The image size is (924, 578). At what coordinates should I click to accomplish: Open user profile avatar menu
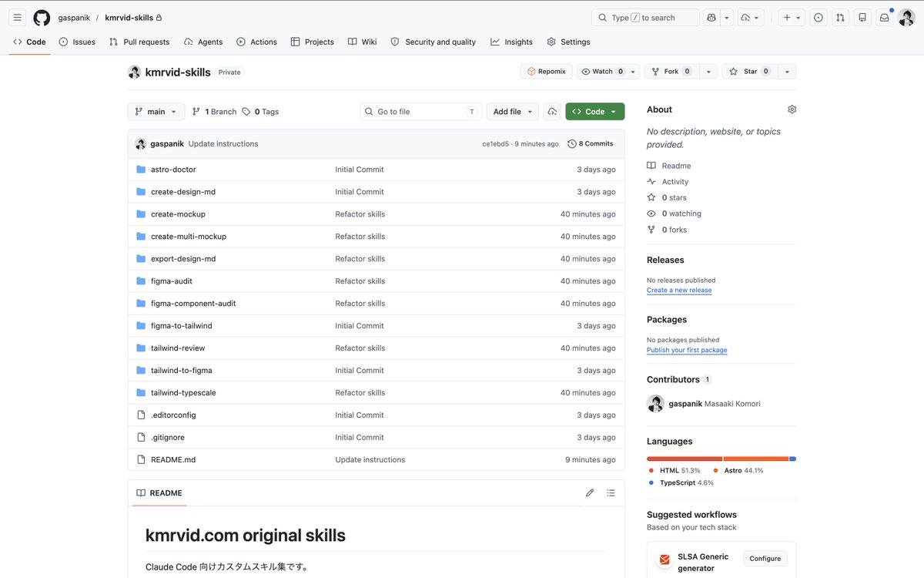click(x=906, y=17)
